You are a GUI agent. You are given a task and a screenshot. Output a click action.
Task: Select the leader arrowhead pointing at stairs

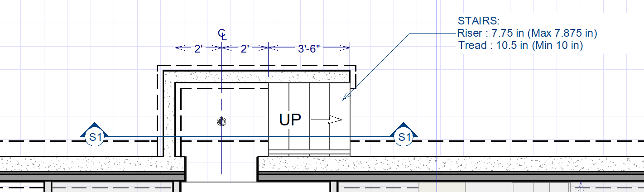point(345,96)
